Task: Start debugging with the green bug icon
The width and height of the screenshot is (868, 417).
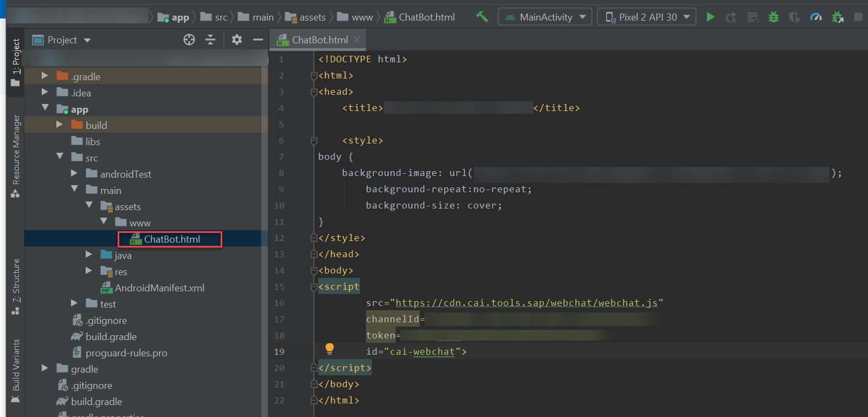Action: pos(774,17)
